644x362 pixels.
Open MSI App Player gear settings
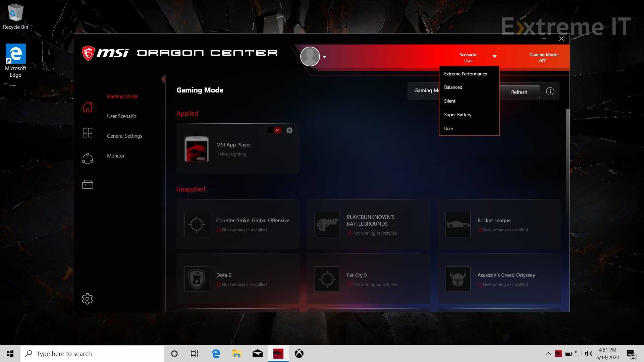pyautogui.click(x=289, y=130)
